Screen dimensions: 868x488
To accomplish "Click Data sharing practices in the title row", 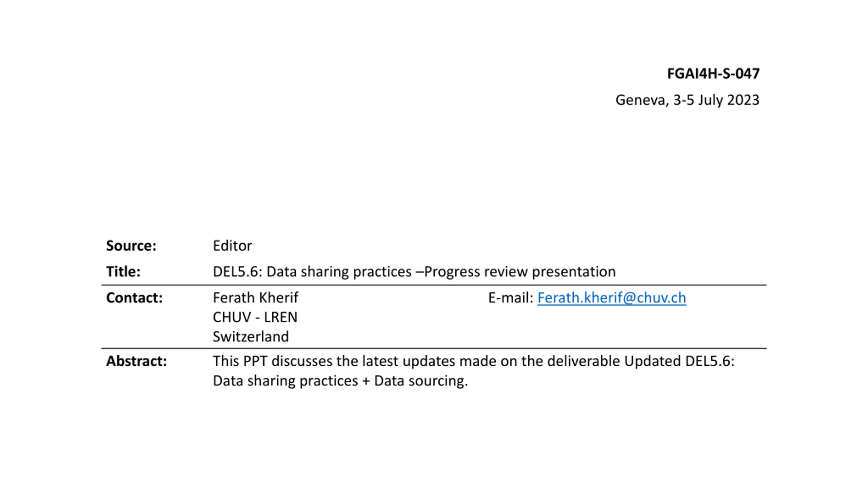I will click(x=339, y=272).
